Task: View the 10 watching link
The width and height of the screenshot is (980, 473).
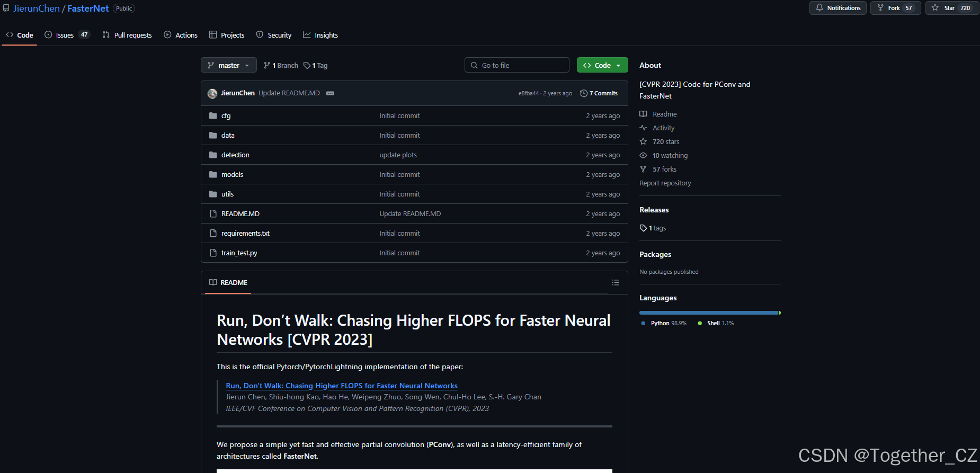Action: click(x=664, y=155)
